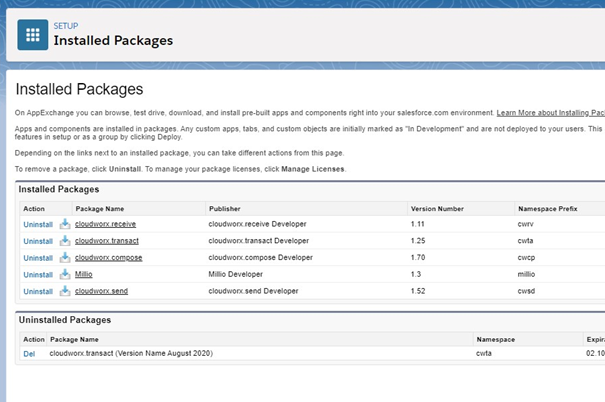Click namespace prefix cwrv

tap(526, 224)
